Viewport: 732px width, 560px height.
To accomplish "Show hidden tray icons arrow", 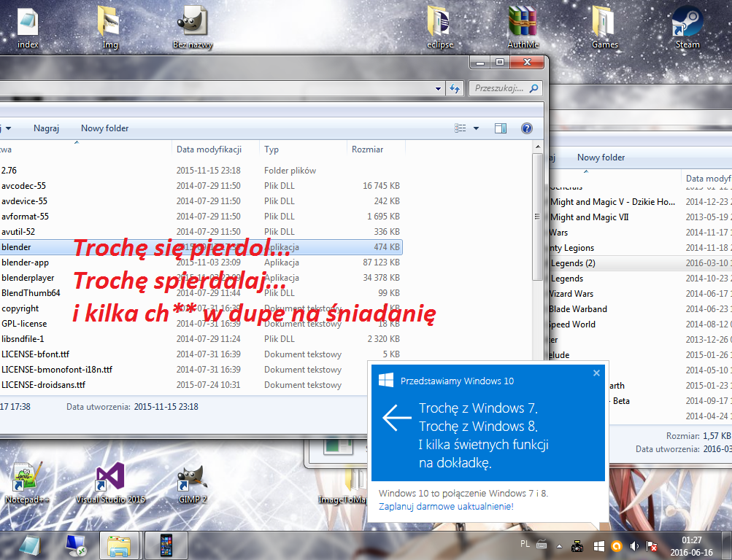I will 559,546.
